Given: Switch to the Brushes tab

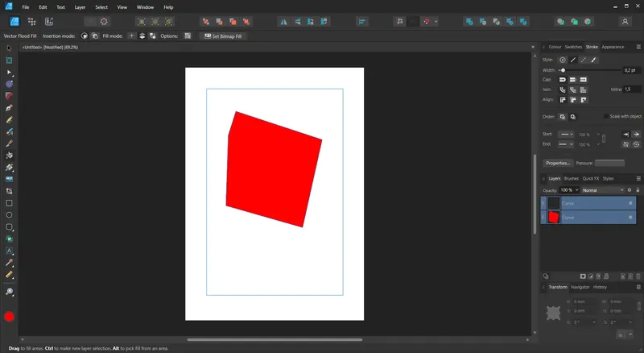Looking at the screenshot, I should click(x=572, y=179).
